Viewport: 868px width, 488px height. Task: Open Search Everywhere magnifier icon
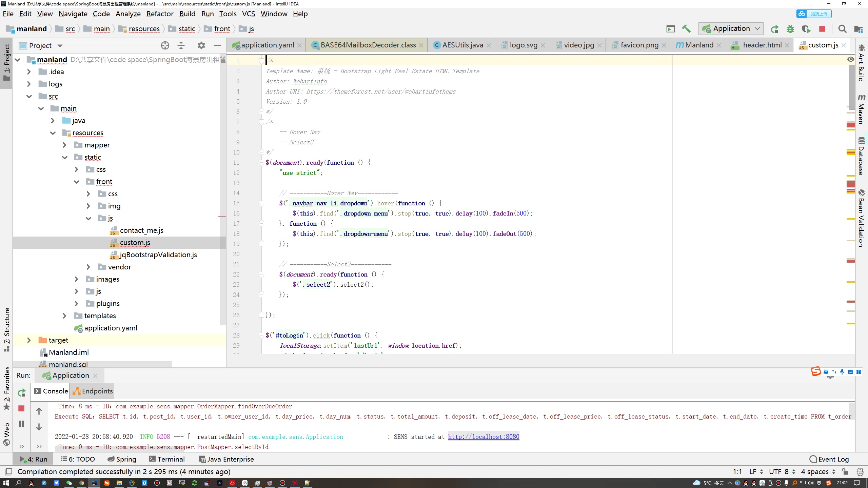pyautogui.click(x=842, y=29)
